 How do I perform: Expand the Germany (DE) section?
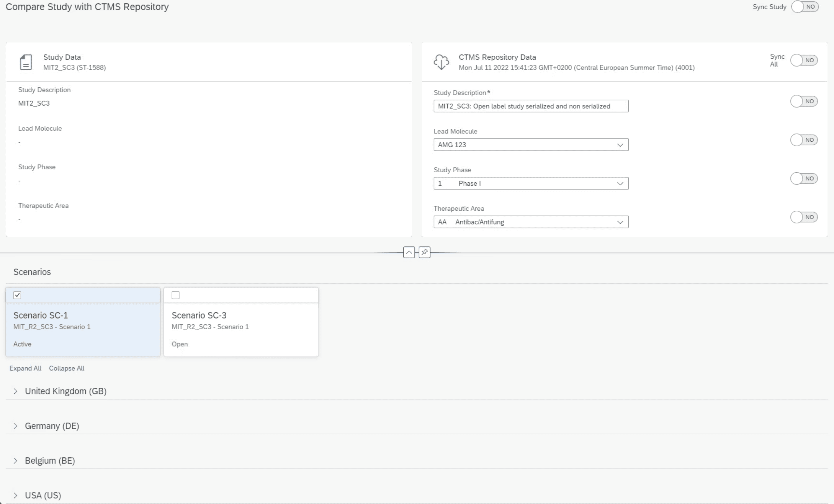pyautogui.click(x=16, y=426)
